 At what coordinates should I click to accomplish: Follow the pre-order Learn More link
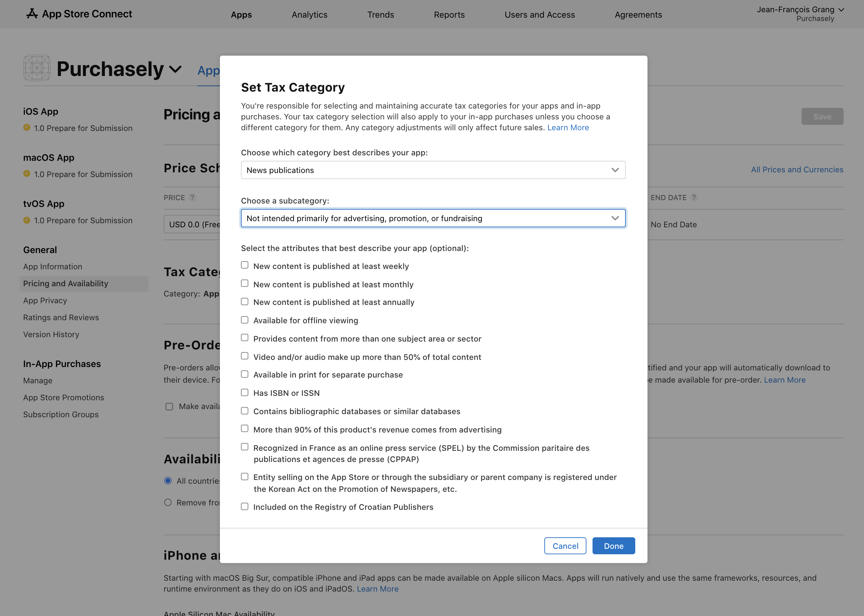785,380
